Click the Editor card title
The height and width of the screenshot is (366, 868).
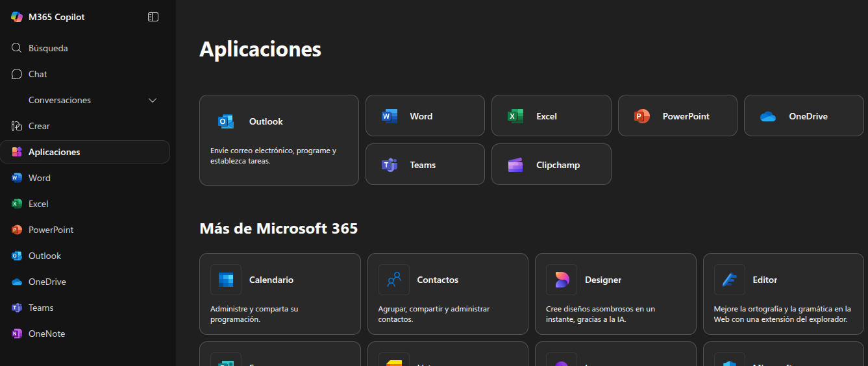pos(765,280)
